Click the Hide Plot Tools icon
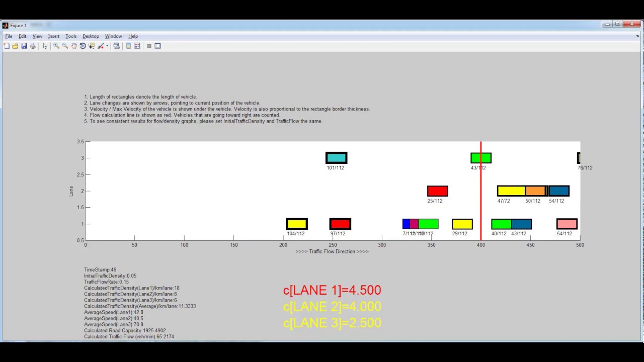The width and height of the screenshot is (644, 362). (149, 46)
